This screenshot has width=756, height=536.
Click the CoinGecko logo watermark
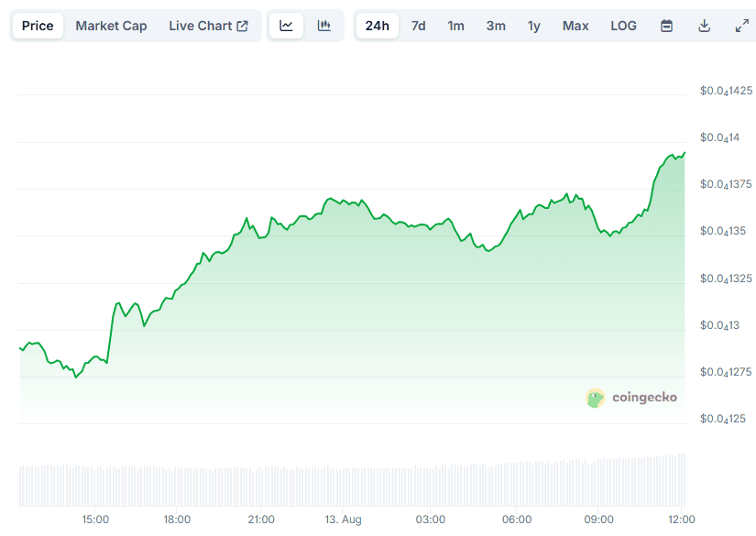click(632, 398)
